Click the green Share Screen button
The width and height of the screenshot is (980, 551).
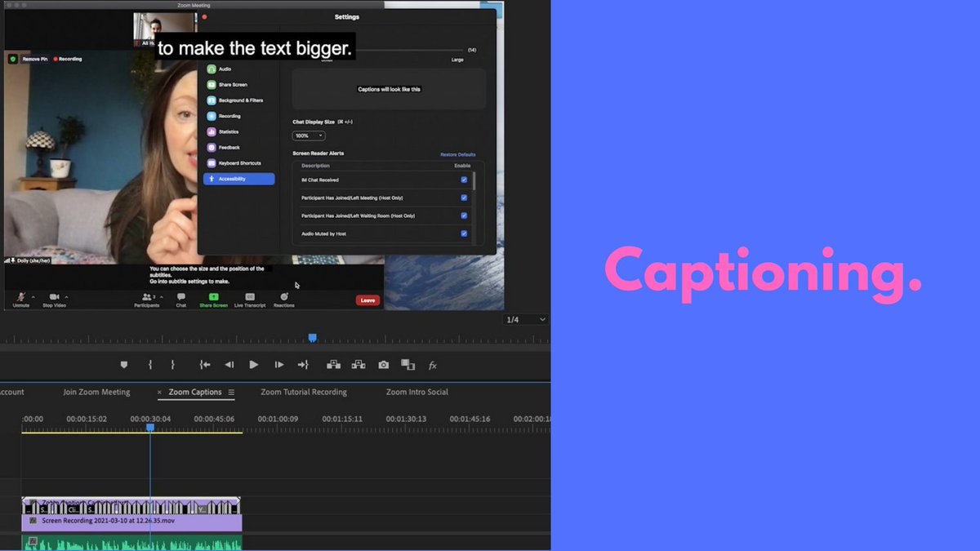213,300
